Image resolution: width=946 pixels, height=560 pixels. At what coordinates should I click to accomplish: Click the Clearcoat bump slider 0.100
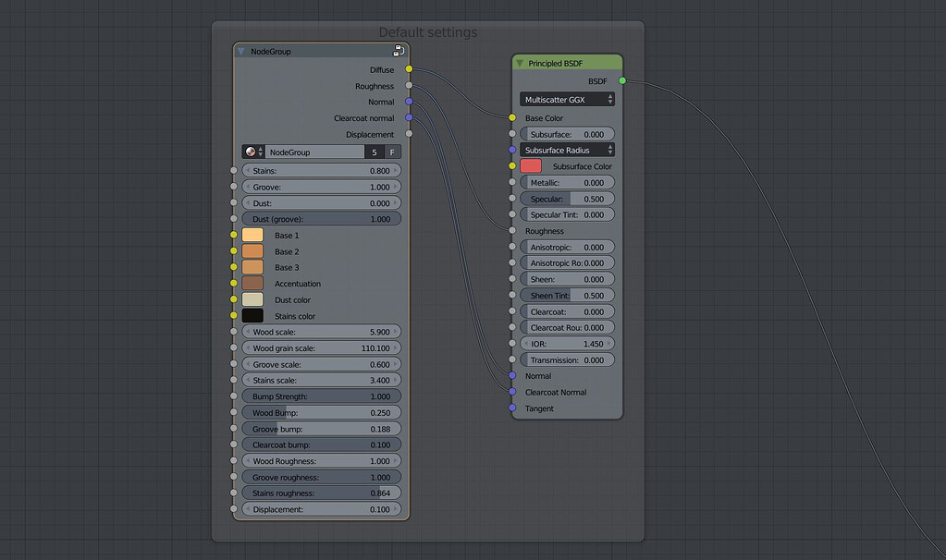(322, 444)
